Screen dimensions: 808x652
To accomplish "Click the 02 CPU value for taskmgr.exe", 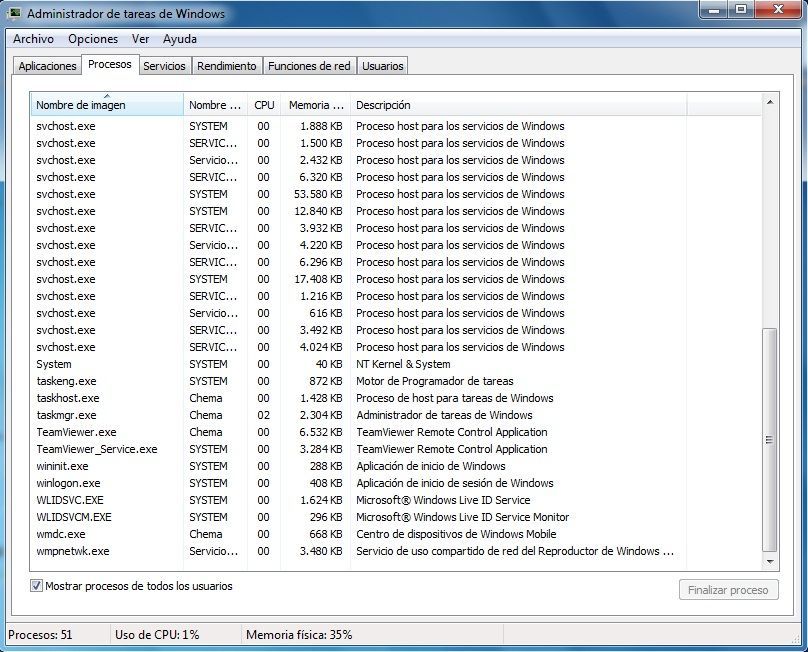I will click(263, 415).
